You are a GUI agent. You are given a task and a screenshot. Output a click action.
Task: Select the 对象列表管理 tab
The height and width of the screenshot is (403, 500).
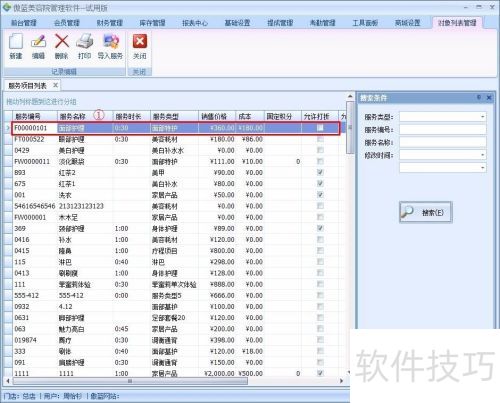click(x=457, y=23)
